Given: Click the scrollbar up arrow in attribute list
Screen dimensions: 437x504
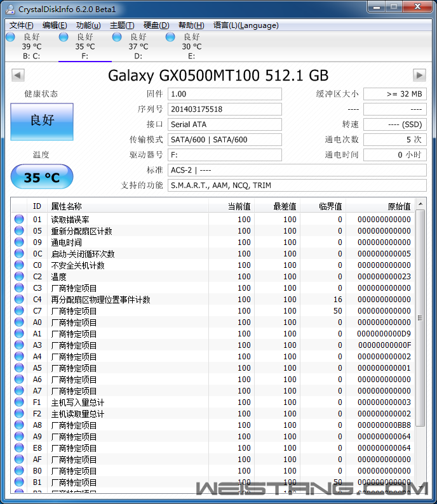Looking at the screenshot, I should pos(420,204).
